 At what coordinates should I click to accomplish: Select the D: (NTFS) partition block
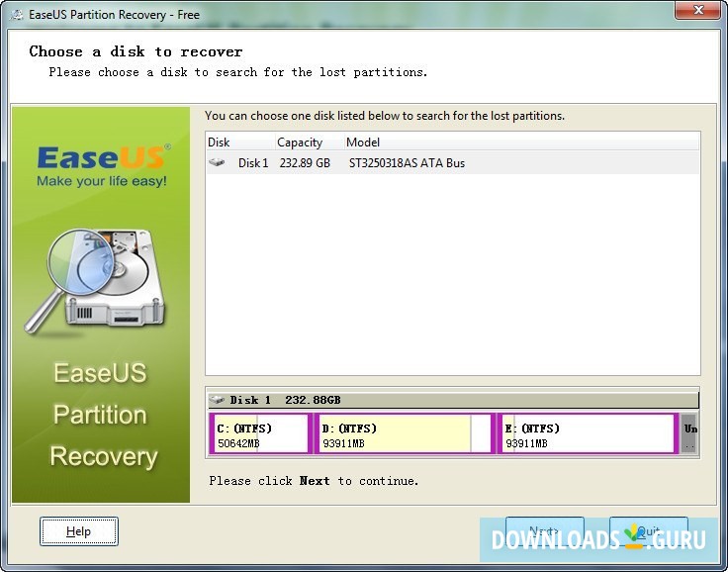point(405,433)
